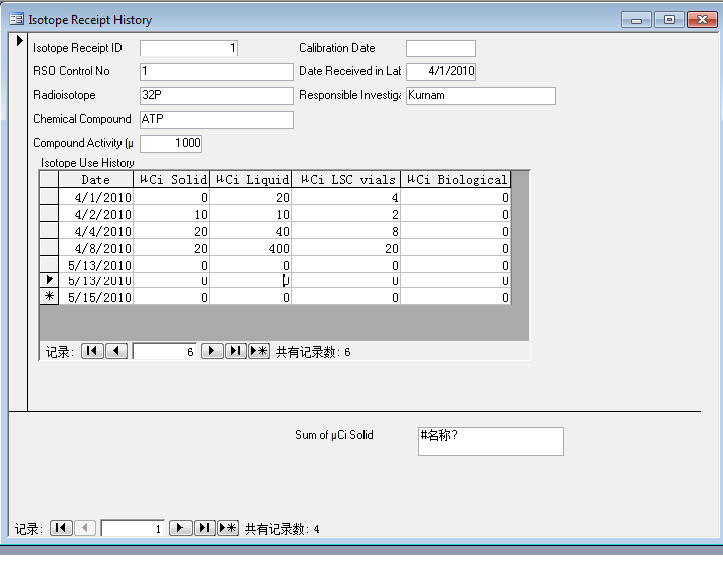Click µCi Liquid value 20 in 4/1/2010 row

pos(251,197)
